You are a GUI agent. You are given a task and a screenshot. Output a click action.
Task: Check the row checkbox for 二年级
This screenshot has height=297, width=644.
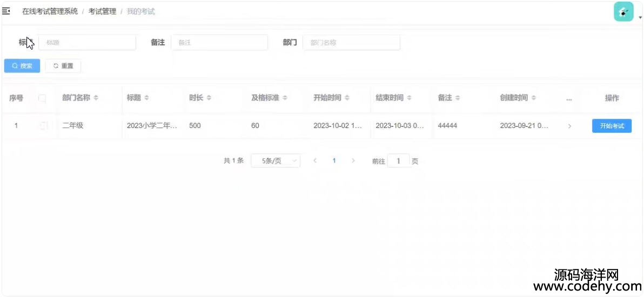(x=44, y=126)
